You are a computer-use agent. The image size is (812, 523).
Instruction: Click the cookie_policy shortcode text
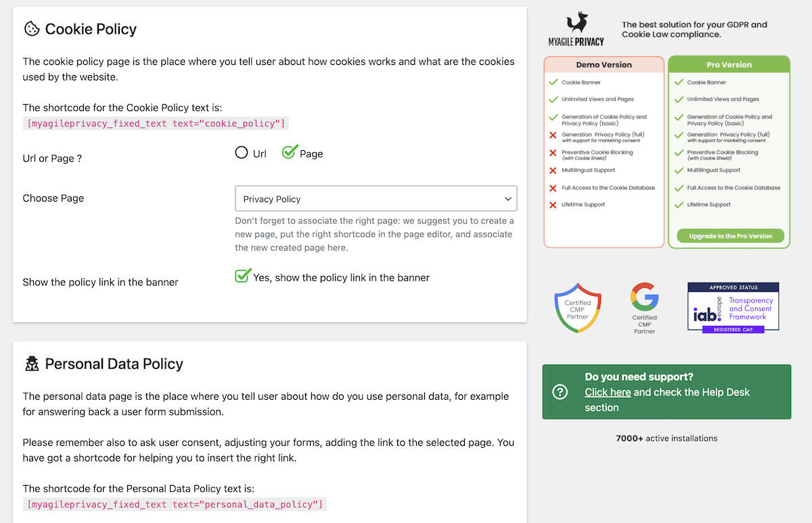(x=156, y=123)
